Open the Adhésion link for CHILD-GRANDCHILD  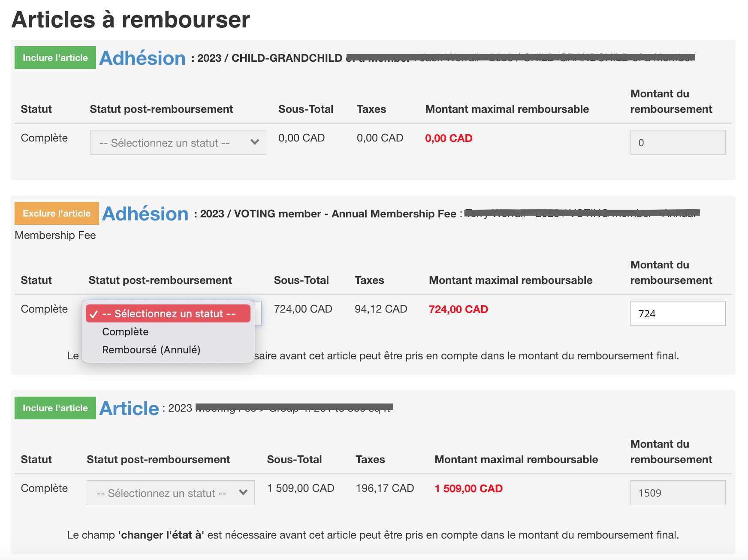click(142, 58)
